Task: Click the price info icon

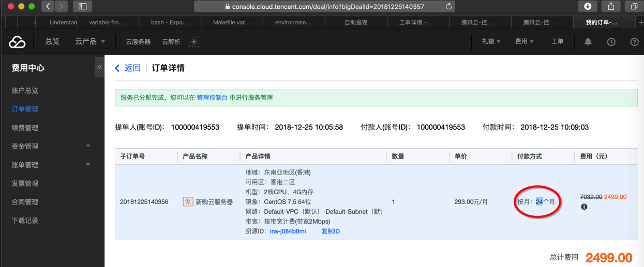Action: 584,207
